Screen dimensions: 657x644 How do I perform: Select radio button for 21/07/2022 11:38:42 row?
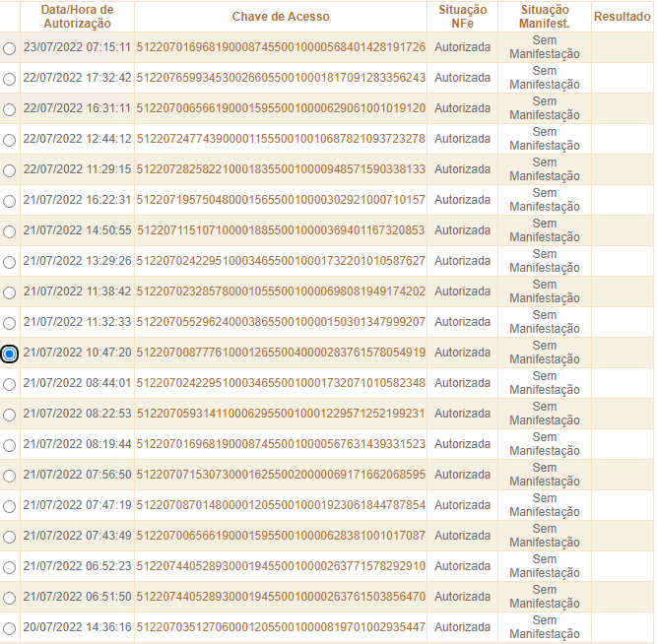[9, 292]
